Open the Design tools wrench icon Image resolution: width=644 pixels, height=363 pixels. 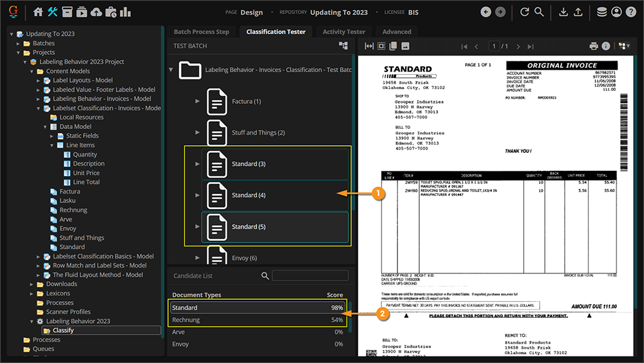pos(53,12)
